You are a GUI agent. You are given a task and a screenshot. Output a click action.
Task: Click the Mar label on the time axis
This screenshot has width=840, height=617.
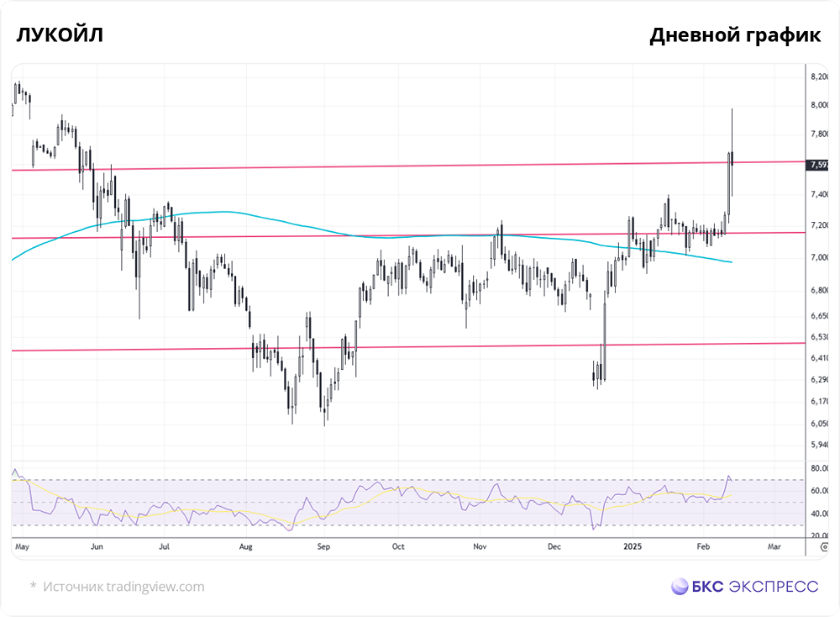click(x=774, y=546)
